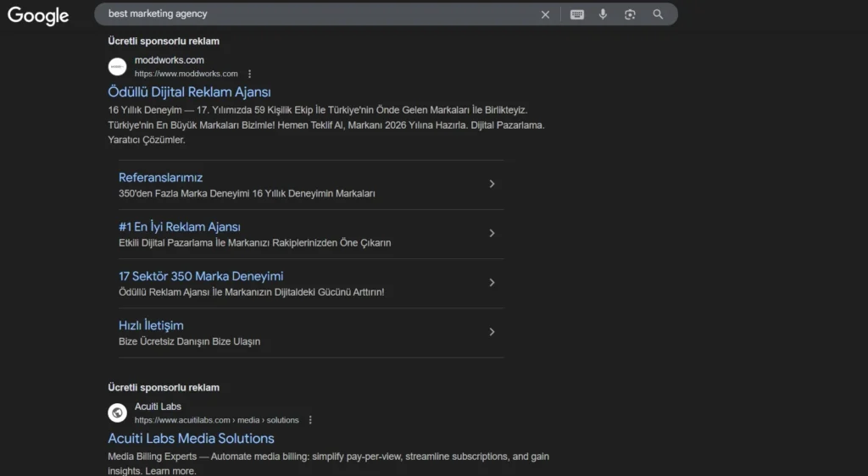Click the magnifier search button
This screenshot has width=868, height=476.
pyautogui.click(x=658, y=14)
